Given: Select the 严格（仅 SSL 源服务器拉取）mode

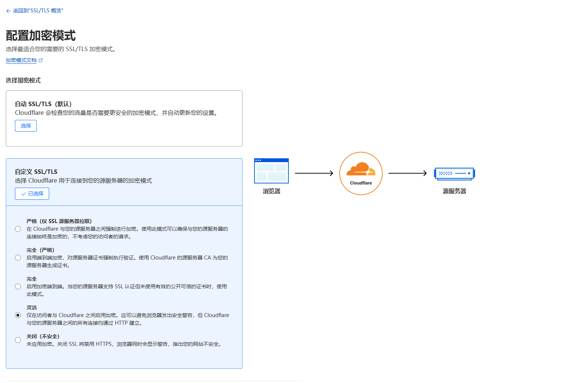Looking at the screenshot, I should [x=18, y=228].
